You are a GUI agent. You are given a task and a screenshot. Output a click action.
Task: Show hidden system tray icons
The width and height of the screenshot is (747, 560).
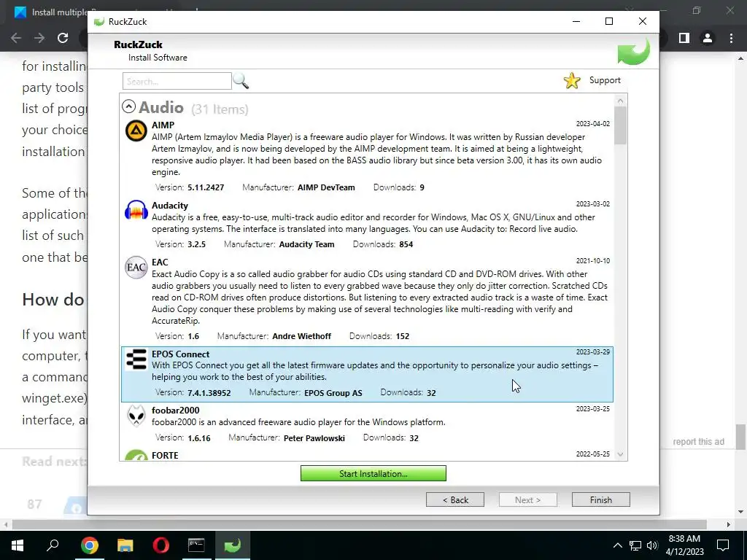pyautogui.click(x=617, y=545)
